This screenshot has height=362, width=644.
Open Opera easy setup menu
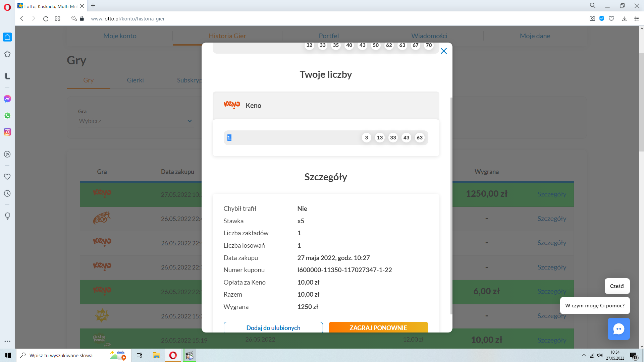[637, 19]
